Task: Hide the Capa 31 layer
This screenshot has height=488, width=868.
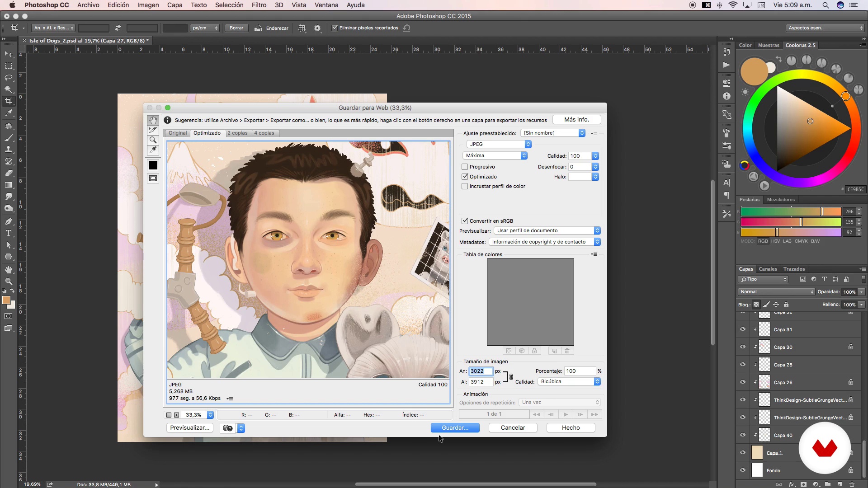Action: click(x=742, y=329)
